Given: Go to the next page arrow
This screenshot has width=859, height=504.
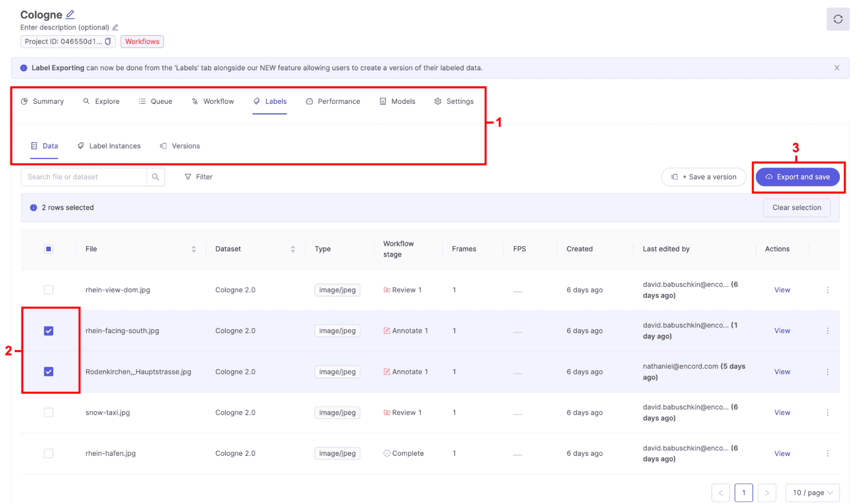Looking at the screenshot, I should pos(767,493).
